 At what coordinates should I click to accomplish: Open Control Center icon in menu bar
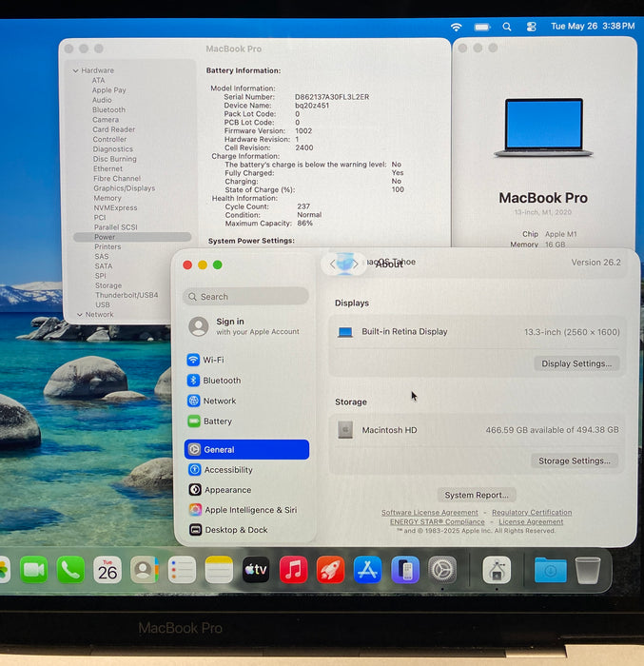532,27
